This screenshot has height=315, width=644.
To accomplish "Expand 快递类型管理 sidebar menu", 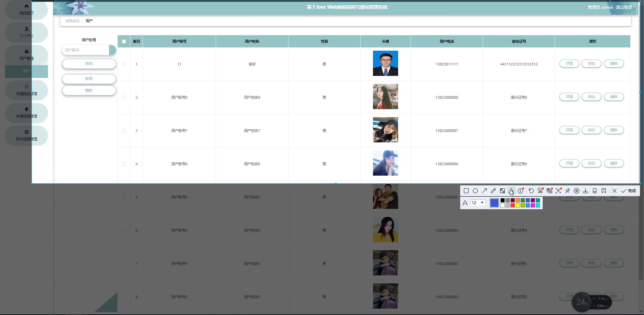I will [26, 90].
